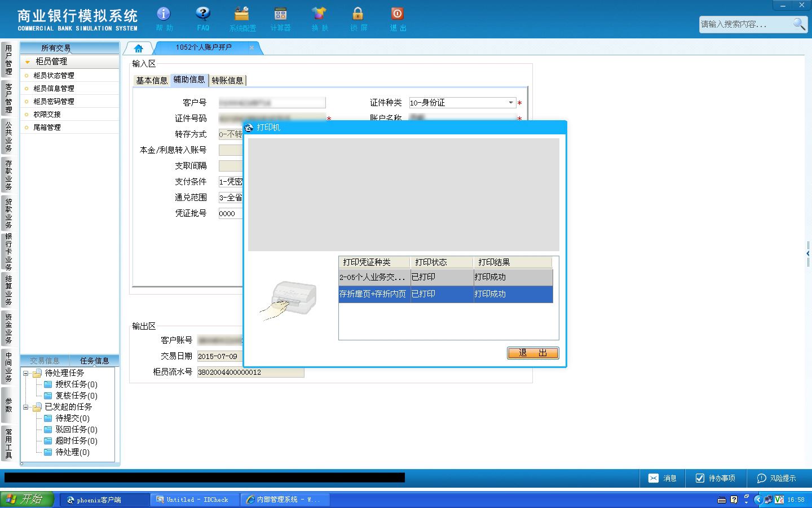Click the help question tray icon
Image resolution: width=812 pixels, height=508 pixels.
tap(734, 500)
